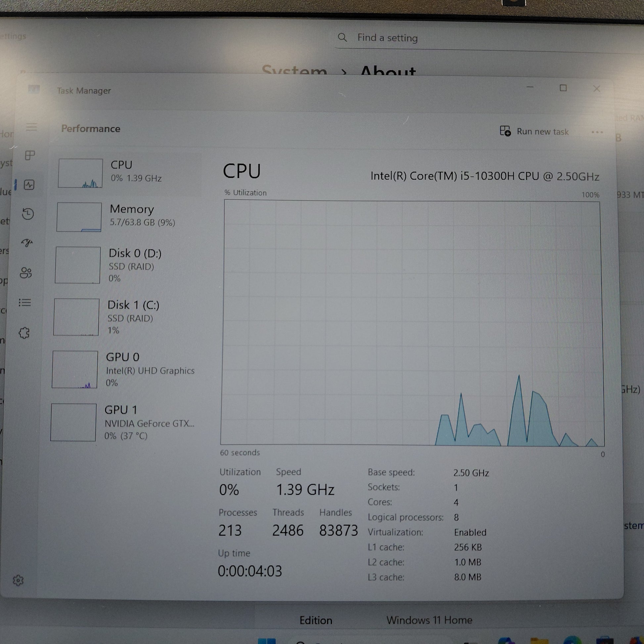This screenshot has height=644, width=644.
Task: Open the Details page list icon
Action: pos(25,303)
